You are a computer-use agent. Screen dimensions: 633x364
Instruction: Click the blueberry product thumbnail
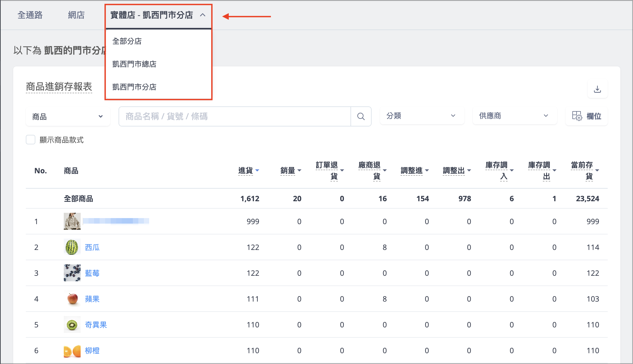72,273
